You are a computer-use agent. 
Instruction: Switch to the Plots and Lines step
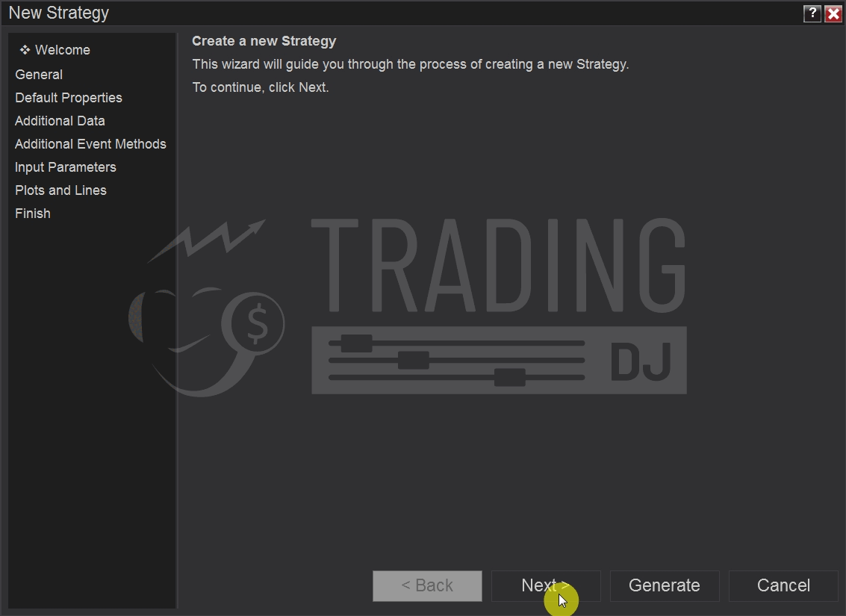pos(60,190)
